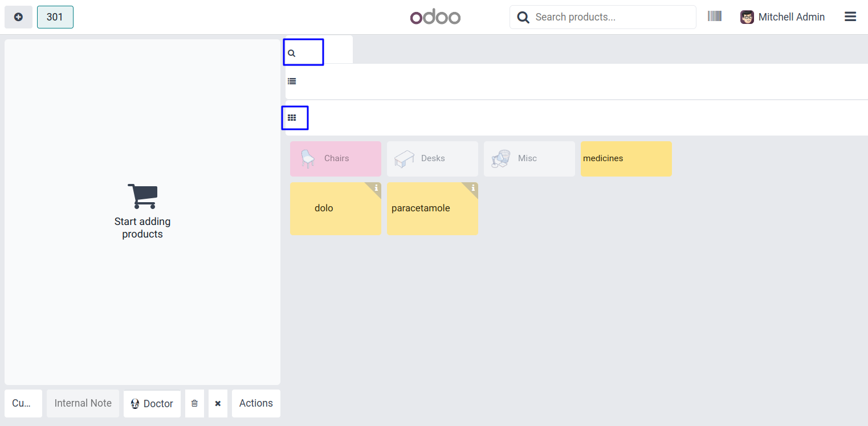Click the plus icon to add new order
868x426 pixels.
tap(18, 17)
